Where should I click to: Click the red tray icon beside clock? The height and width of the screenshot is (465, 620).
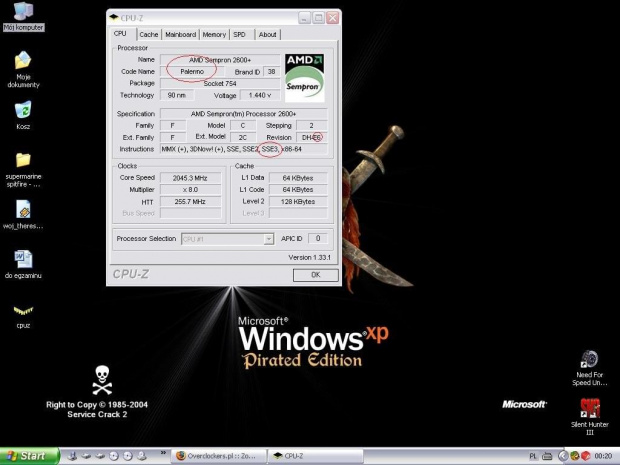[586, 456]
